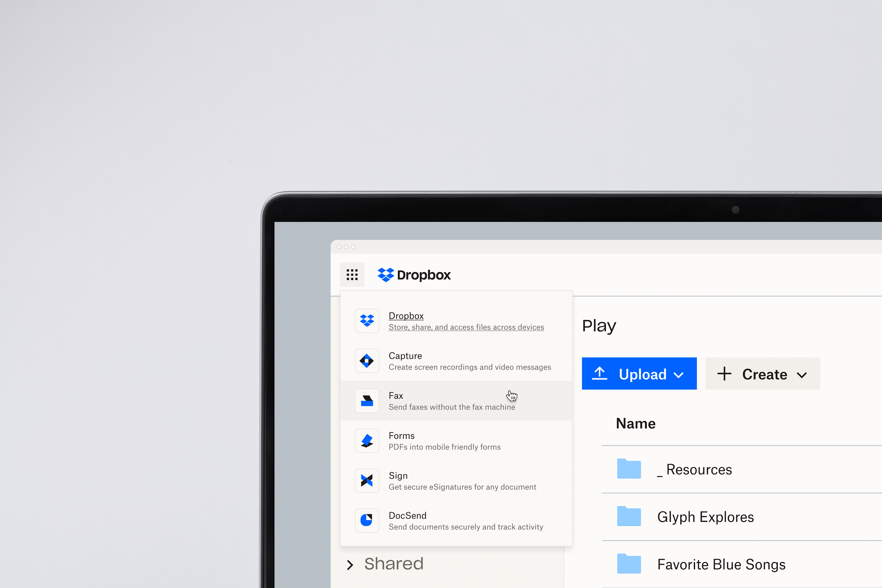Click 'Send faxes without the fax machine'
This screenshot has height=588, width=882.
[x=452, y=407]
